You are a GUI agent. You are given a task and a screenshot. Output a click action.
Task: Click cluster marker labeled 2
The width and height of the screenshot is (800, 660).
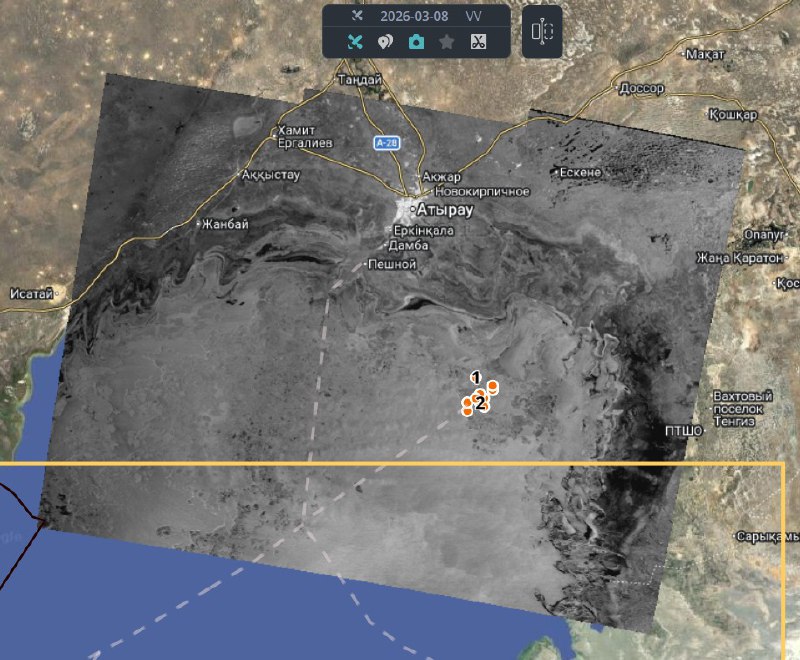pyautogui.click(x=481, y=403)
